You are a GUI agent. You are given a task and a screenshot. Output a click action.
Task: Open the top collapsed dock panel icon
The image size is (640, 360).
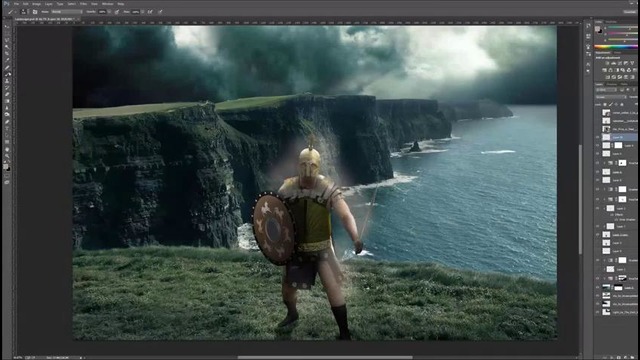tap(588, 25)
